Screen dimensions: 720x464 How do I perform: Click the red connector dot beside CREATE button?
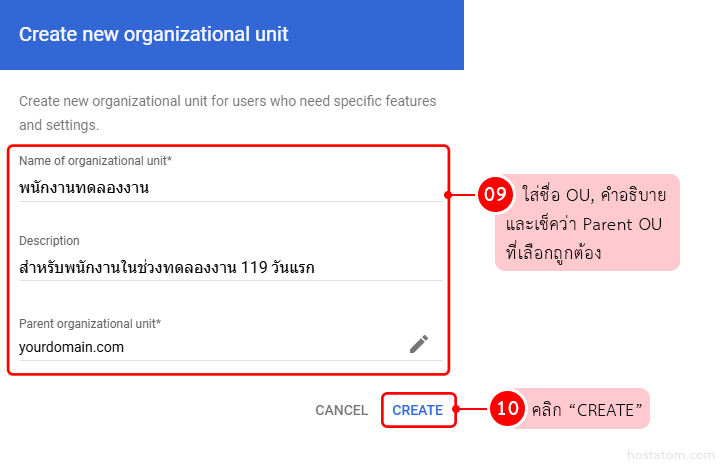(x=458, y=409)
